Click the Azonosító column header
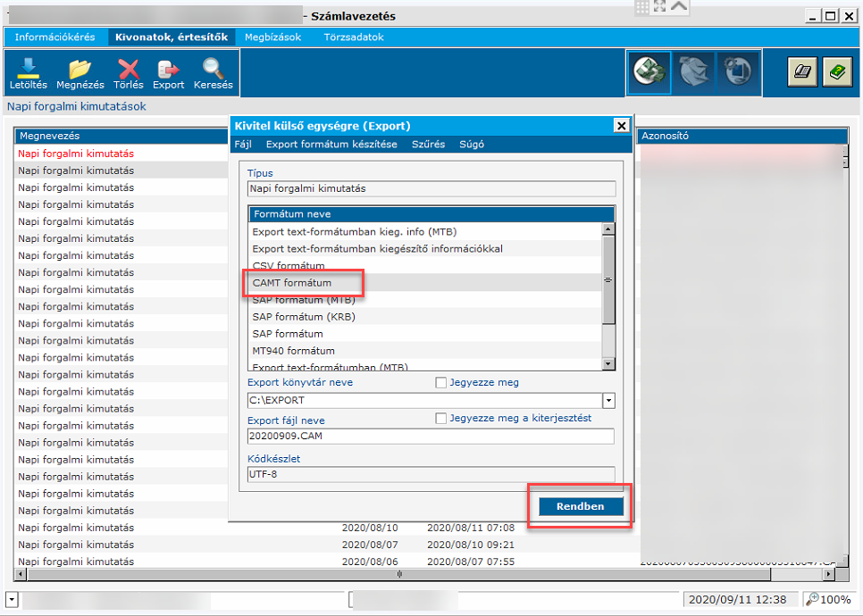 (742, 136)
